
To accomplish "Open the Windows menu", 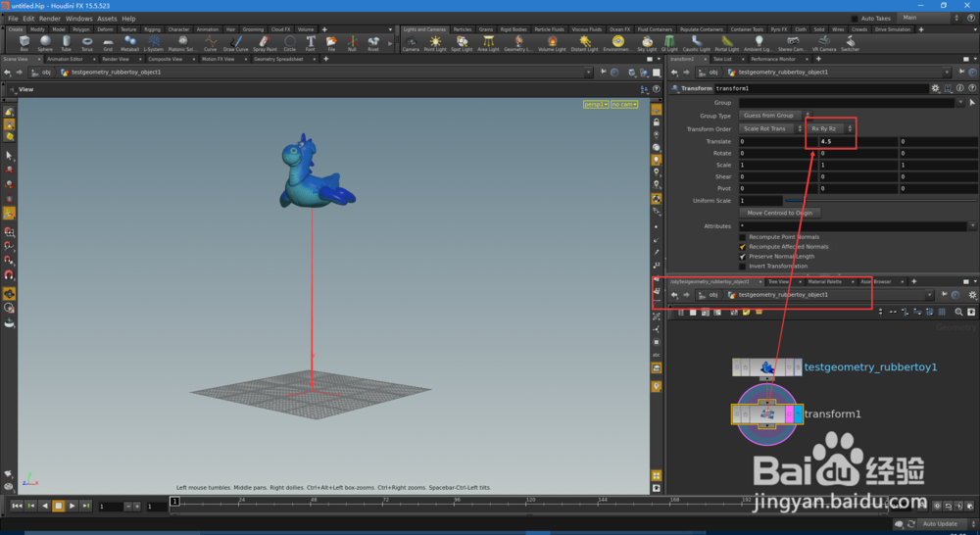I will (78, 19).
